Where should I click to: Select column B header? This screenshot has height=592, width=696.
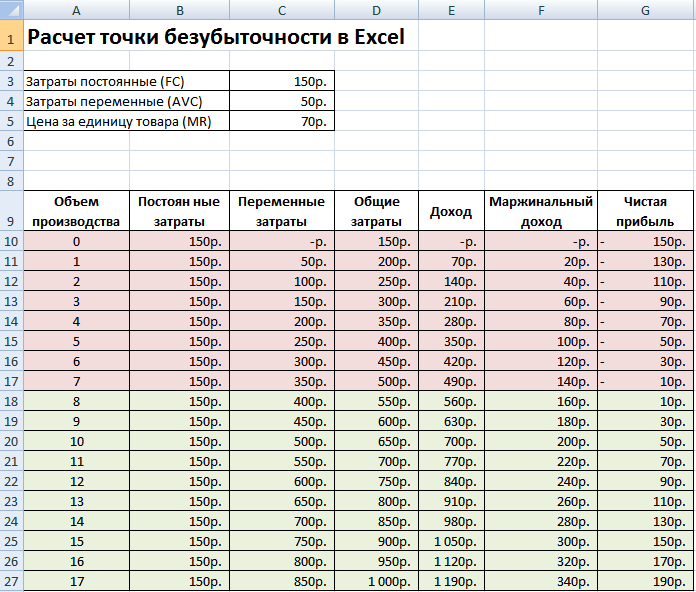tap(179, 9)
